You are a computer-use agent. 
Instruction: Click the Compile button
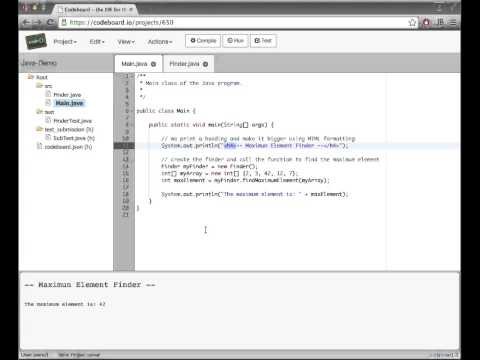point(203,41)
